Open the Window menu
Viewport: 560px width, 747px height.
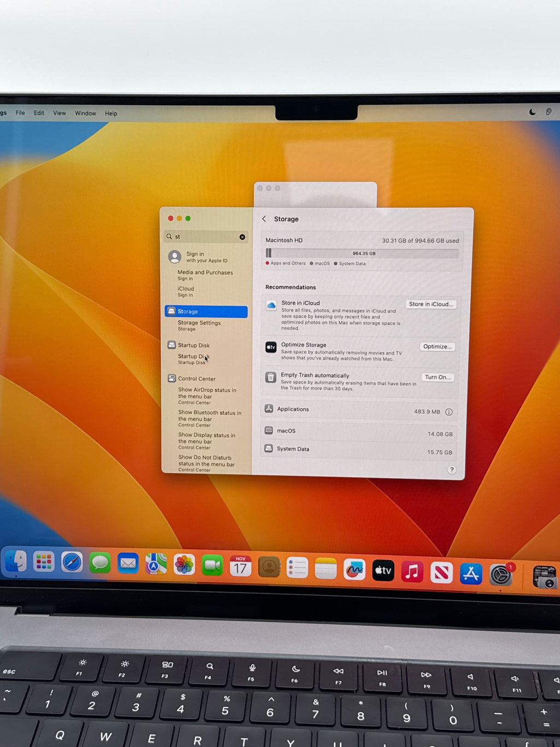pos(85,113)
